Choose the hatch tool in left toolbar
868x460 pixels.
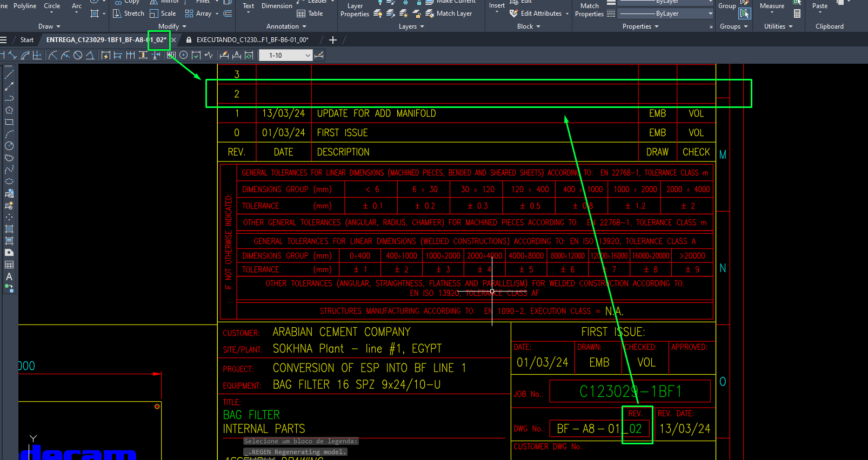point(9,229)
